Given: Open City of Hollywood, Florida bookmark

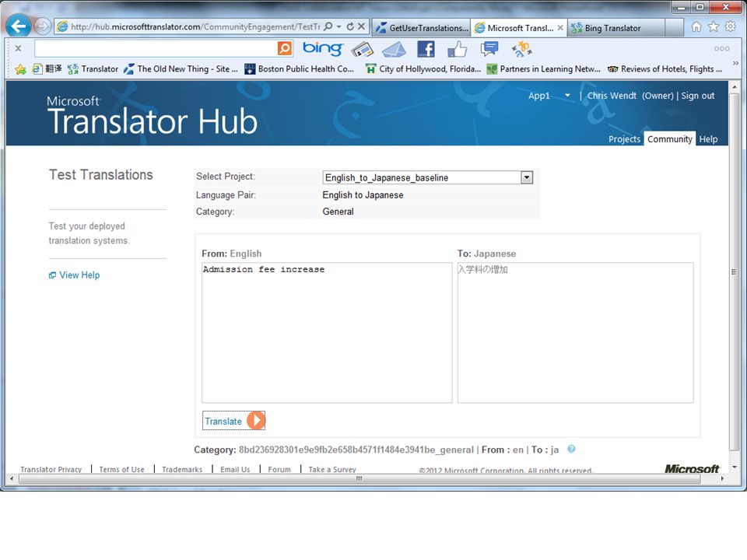Looking at the screenshot, I should (x=423, y=69).
